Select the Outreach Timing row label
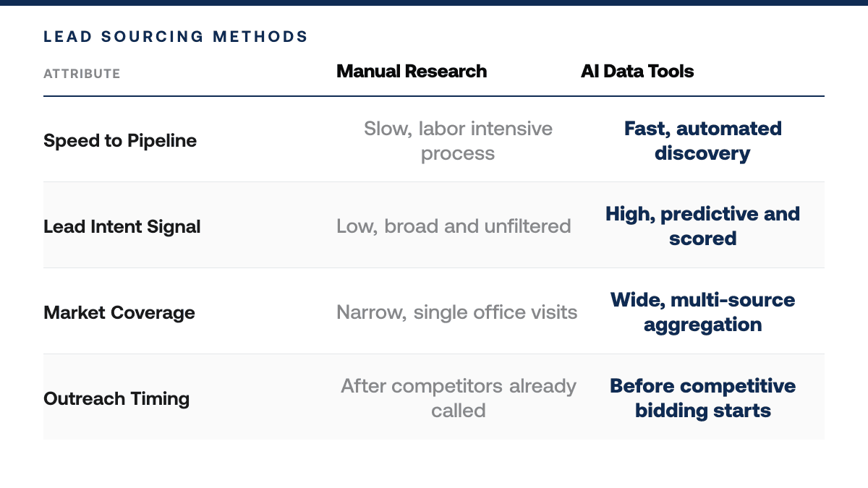This screenshot has height=488, width=868. (x=116, y=398)
